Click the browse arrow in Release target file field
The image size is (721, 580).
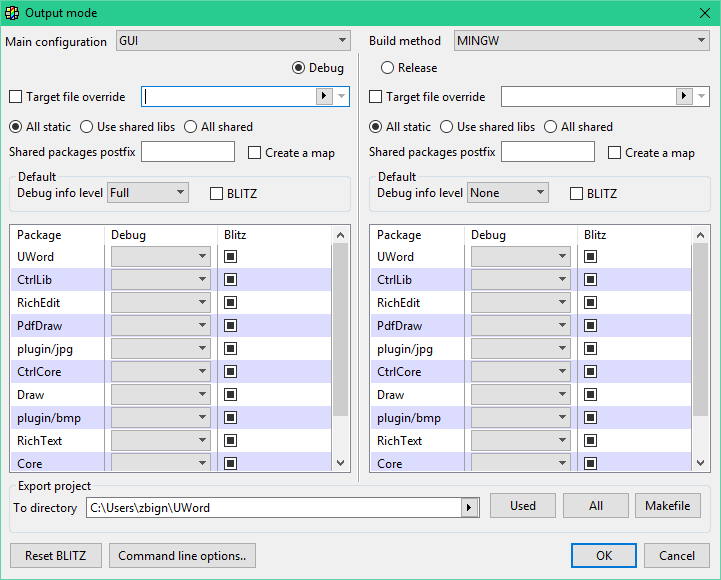click(683, 96)
